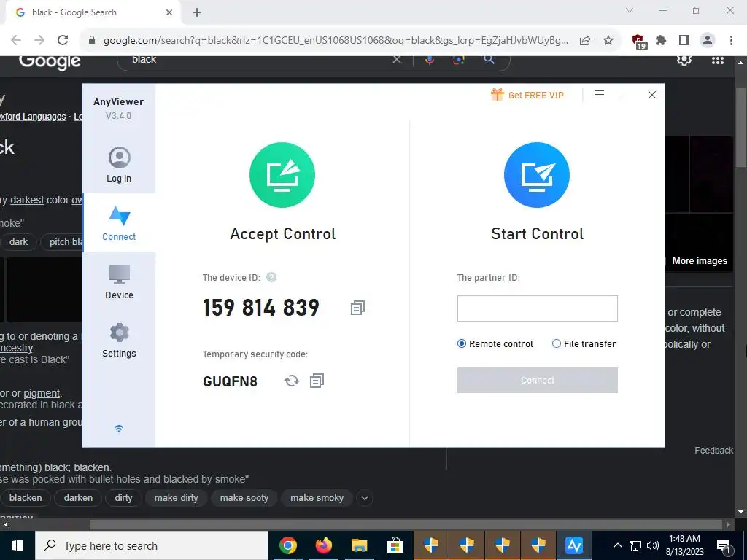Click the 'darken' synonym chip
Screen dimensions: 747x560
78,497
